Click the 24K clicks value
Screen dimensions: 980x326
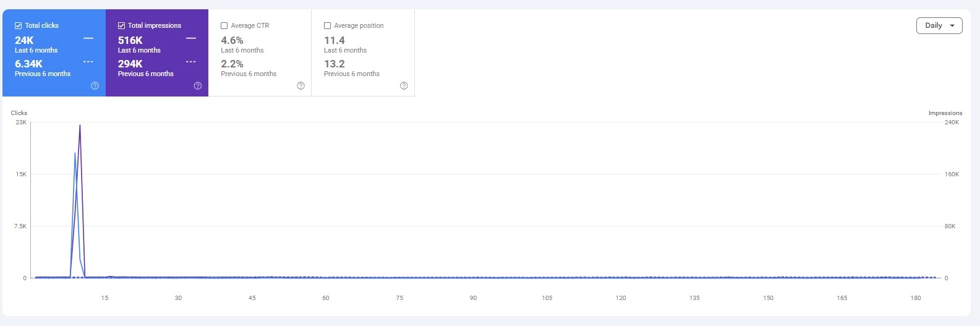pos(24,40)
